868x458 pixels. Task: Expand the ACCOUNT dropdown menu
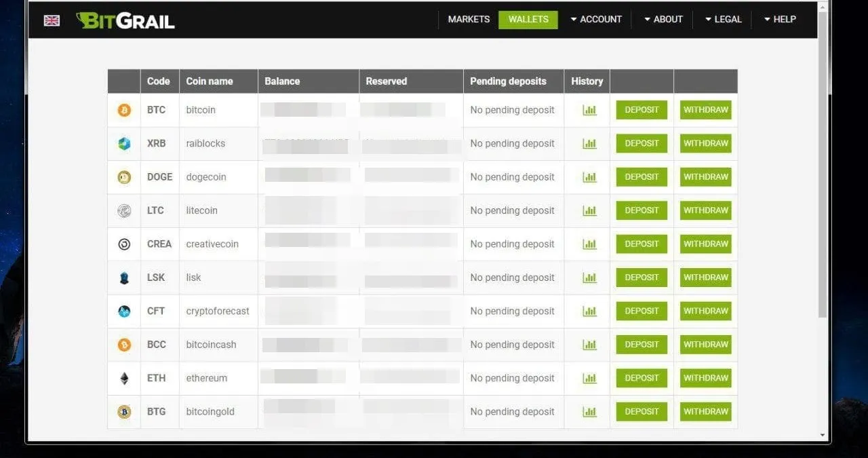click(596, 19)
